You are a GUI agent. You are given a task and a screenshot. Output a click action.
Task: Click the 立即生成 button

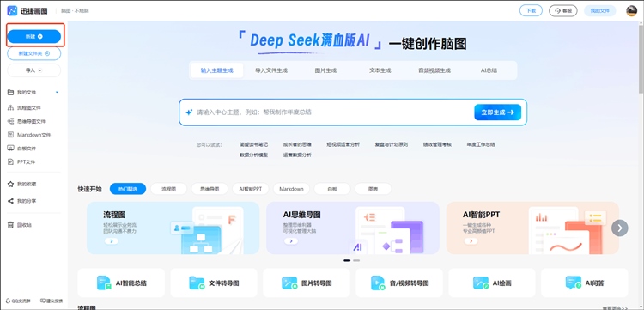(x=498, y=112)
